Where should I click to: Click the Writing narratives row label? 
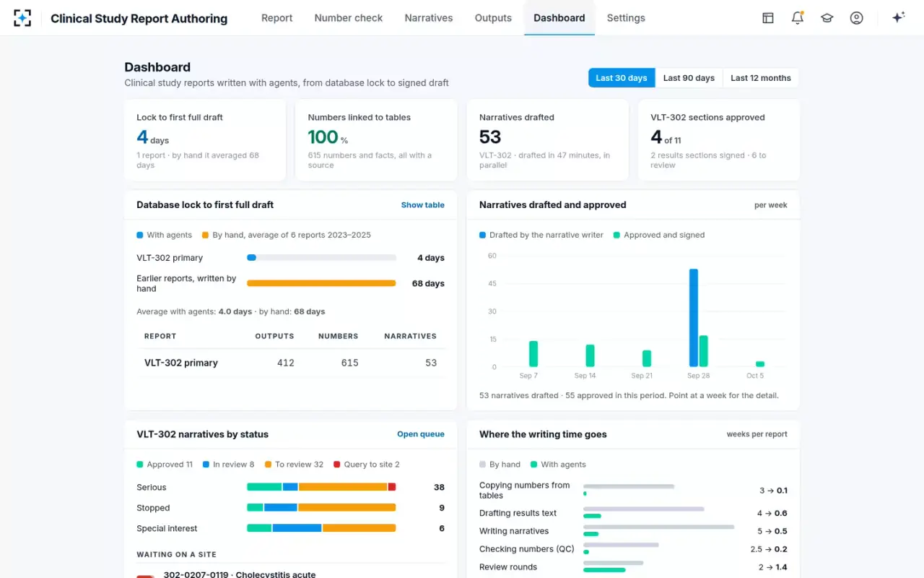(514, 531)
